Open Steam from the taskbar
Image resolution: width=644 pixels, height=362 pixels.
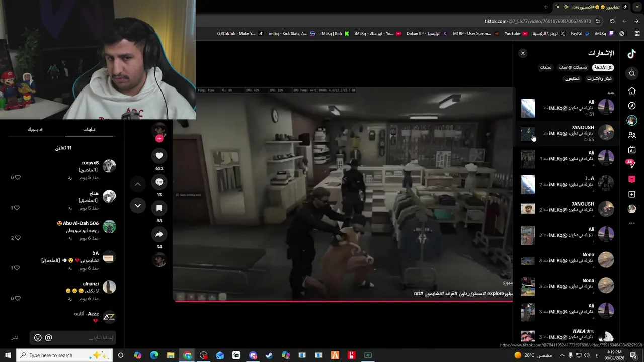(x=269, y=355)
